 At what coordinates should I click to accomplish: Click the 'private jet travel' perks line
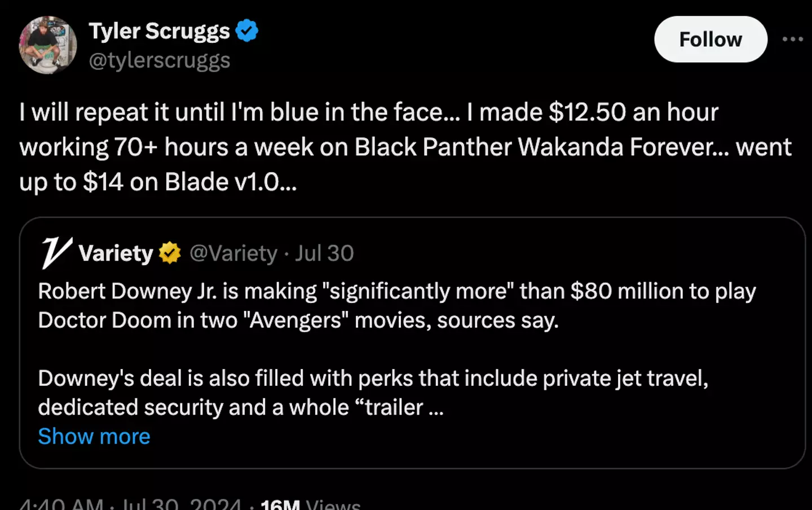[x=625, y=378]
